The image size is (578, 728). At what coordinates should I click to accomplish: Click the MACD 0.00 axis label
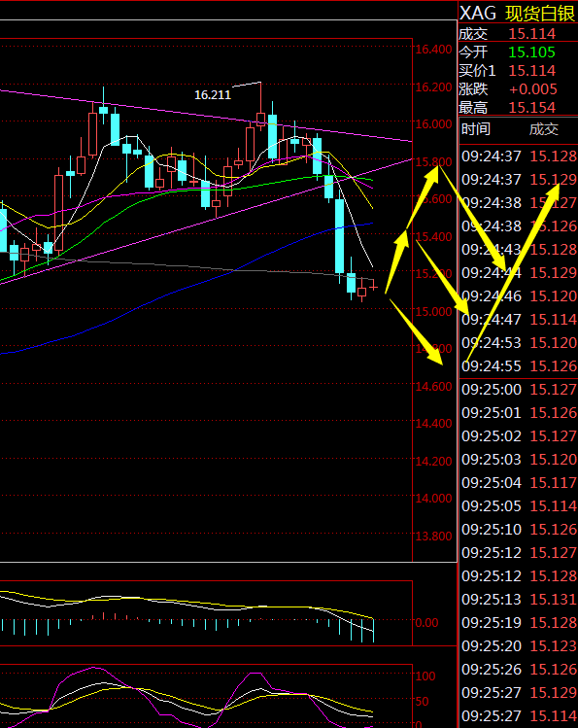[x=426, y=623]
